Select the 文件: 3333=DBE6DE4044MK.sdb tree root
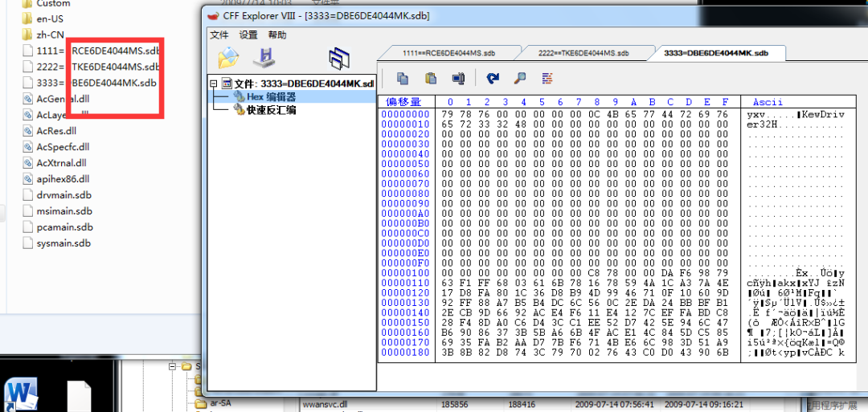 pyautogui.click(x=305, y=84)
